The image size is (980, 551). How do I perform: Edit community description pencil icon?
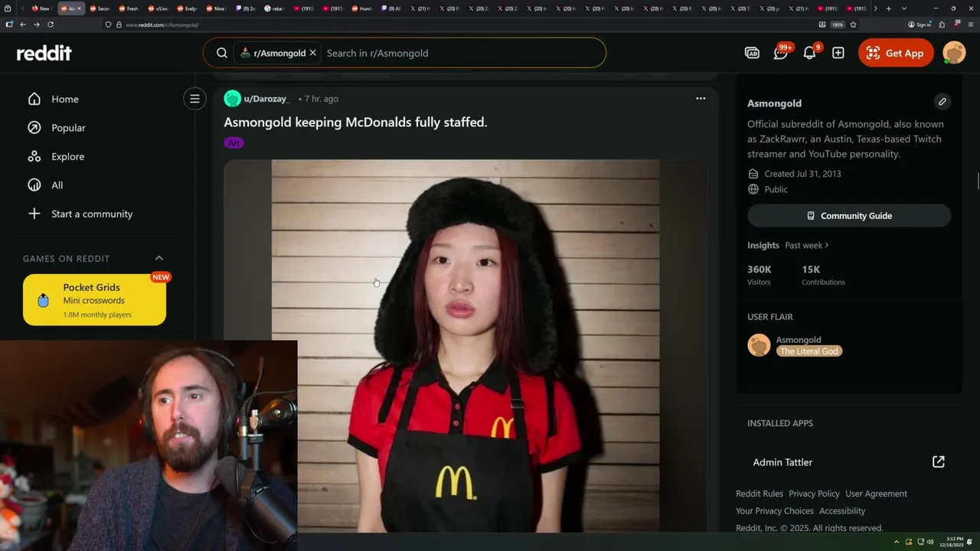click(942, 102)
